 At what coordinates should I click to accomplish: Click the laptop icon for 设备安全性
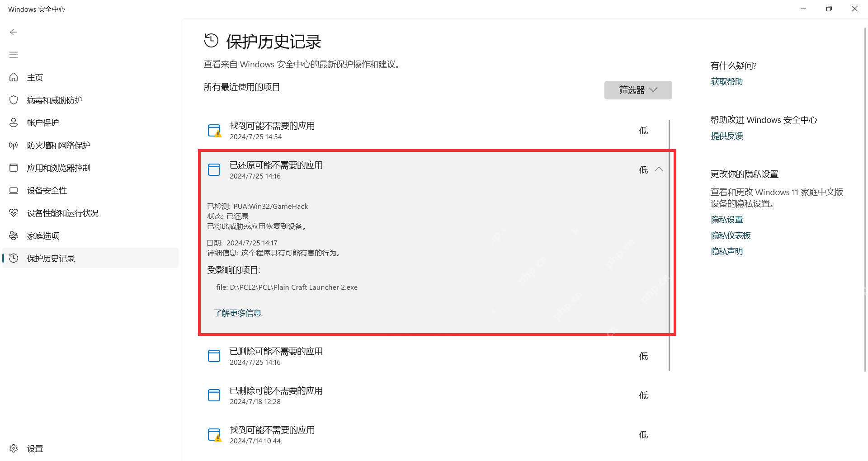point(14,190)
